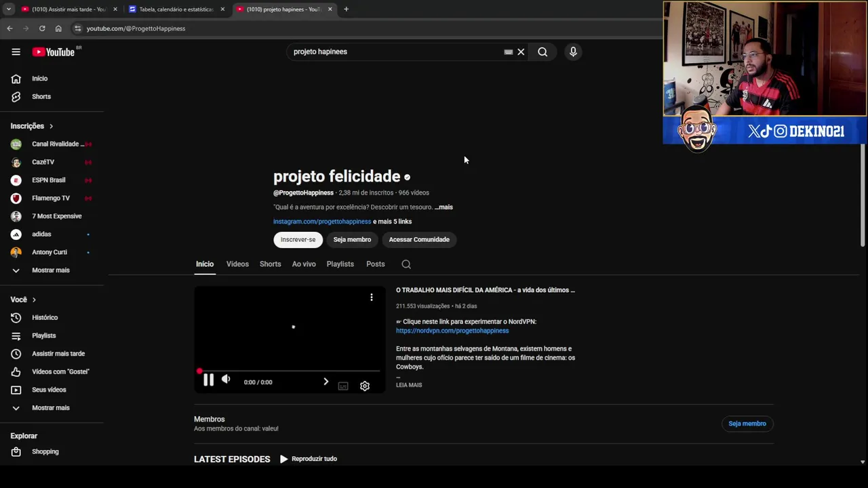
Task: Select the Início channel tab
Action: pos(205,264)
